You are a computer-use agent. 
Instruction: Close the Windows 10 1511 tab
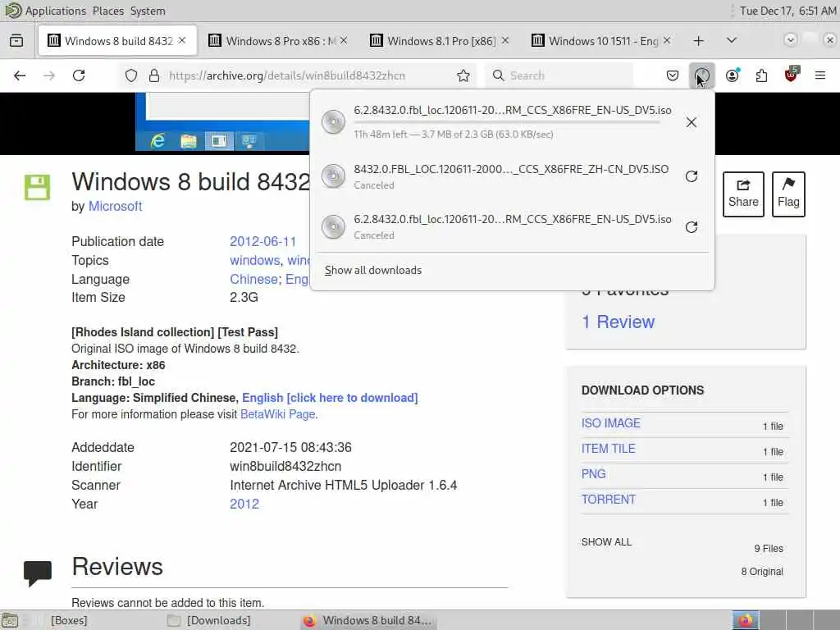[666, 41]
